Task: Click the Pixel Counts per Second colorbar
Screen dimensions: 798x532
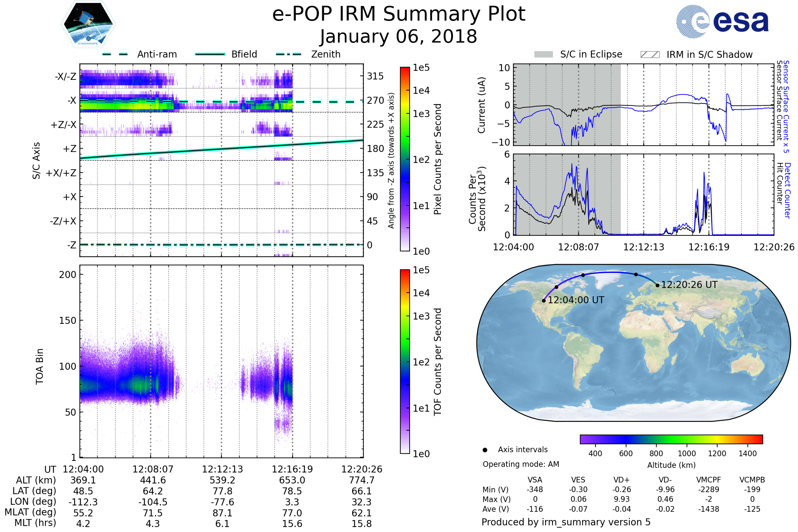Action: coord(405,159)
